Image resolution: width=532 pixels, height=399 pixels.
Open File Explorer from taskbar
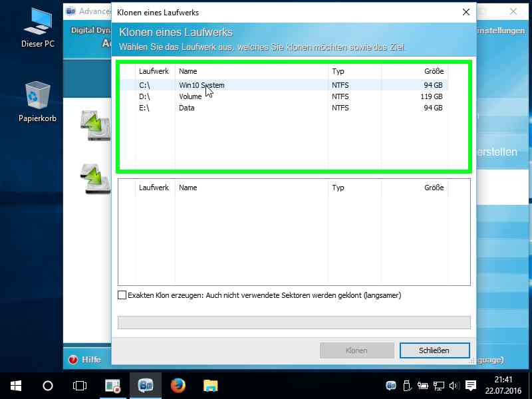210,386
